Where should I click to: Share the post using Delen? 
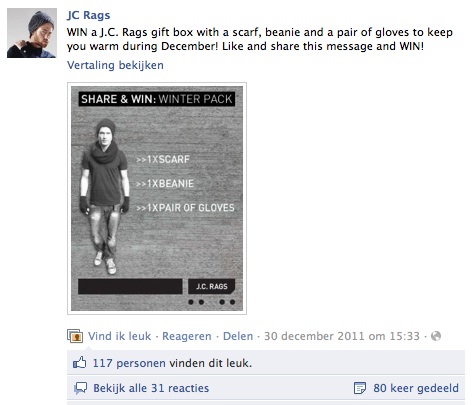[x=238, y=336]
